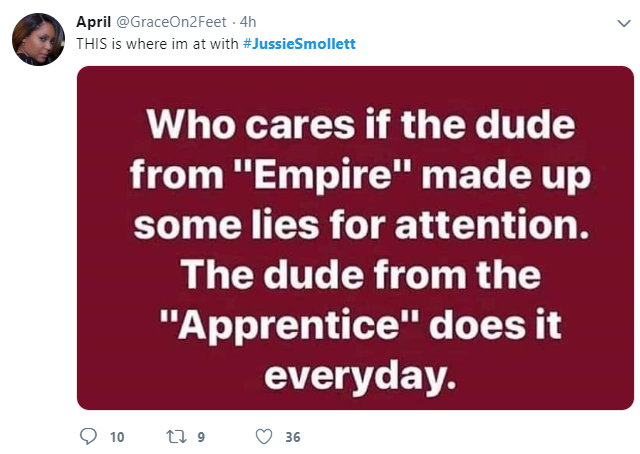Click the like count 36
This screenshot has width=640, height=454.
point(293,437)
